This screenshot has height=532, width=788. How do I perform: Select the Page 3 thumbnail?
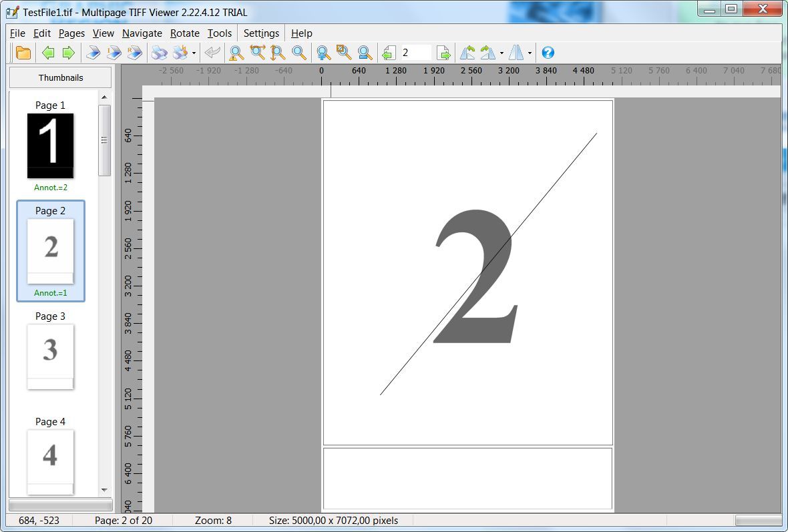pyautogui.click(x=50, y=356)
